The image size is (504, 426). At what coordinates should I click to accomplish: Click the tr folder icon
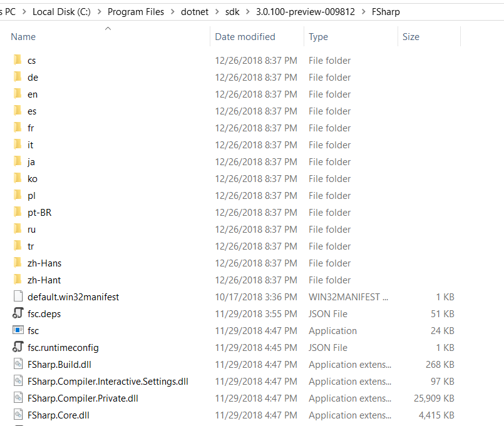(x=18, y=246)
